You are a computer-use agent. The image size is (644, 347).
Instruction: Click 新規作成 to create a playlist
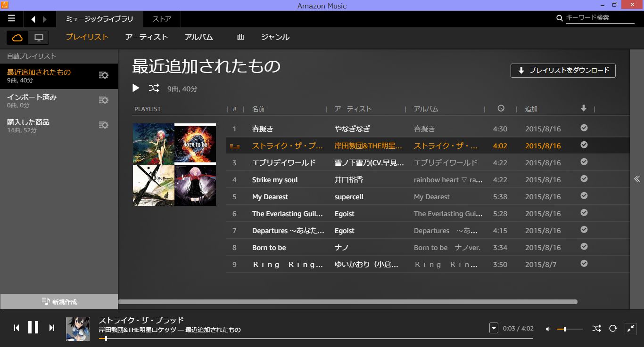[x=59, y=302]
